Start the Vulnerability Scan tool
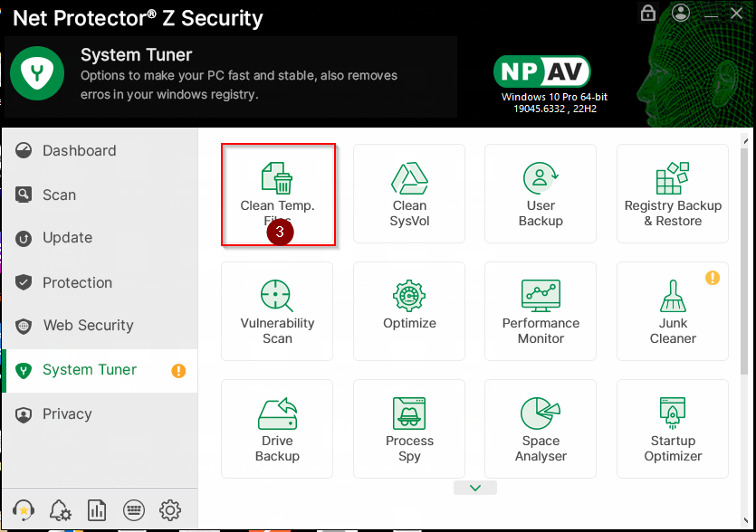 click(277, 310)
